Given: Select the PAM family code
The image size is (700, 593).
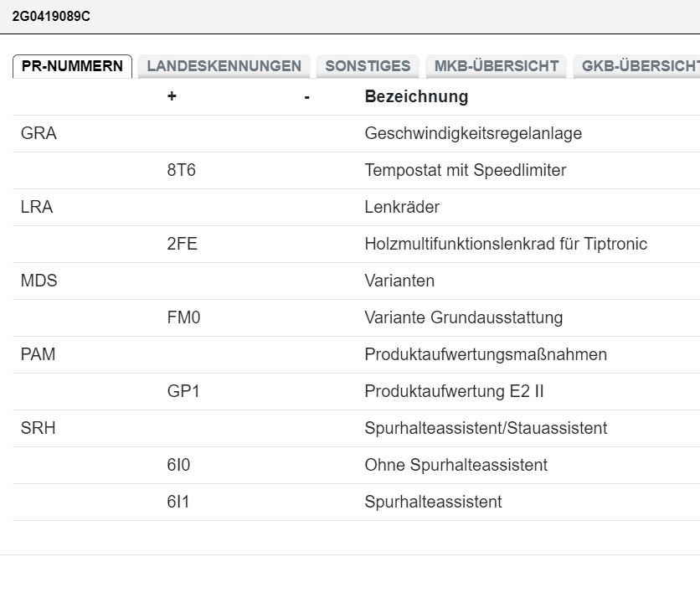Looking at the screenshot, I should tap(39, 354).
